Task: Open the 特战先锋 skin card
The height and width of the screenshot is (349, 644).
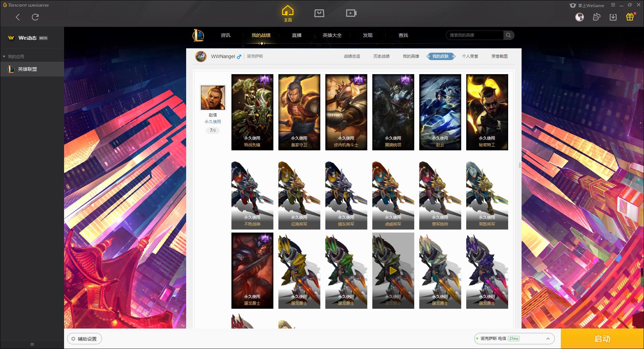Action: 252,112
